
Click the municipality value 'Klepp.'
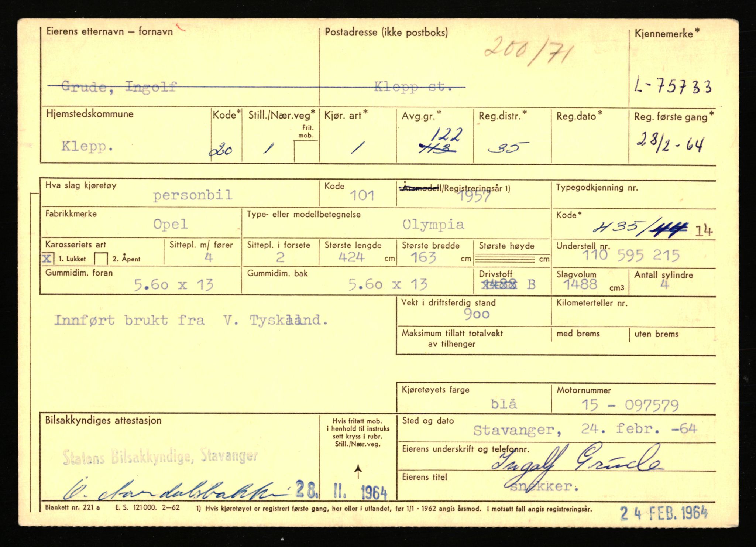coord(87,147)
